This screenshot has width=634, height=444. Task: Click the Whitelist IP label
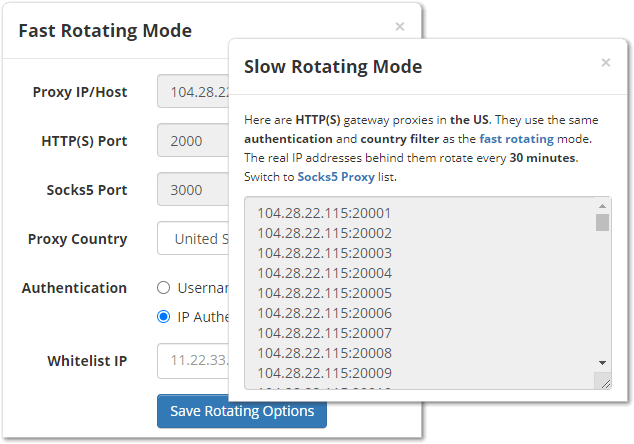coord(87,361)
